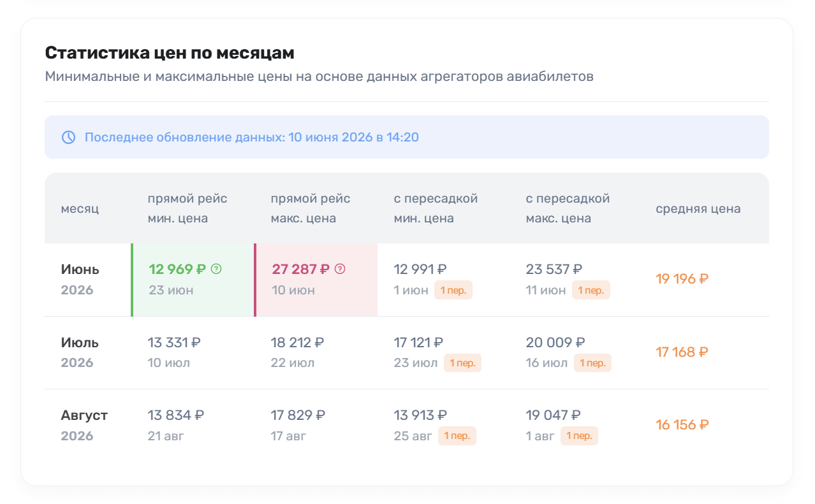Click the прямой рейс макс. цена header

tap(311, 208)
